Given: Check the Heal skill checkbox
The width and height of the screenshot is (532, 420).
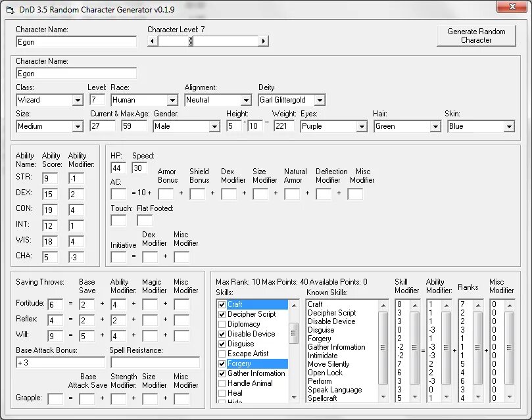Looking at the screenshot, I should 222,393.
